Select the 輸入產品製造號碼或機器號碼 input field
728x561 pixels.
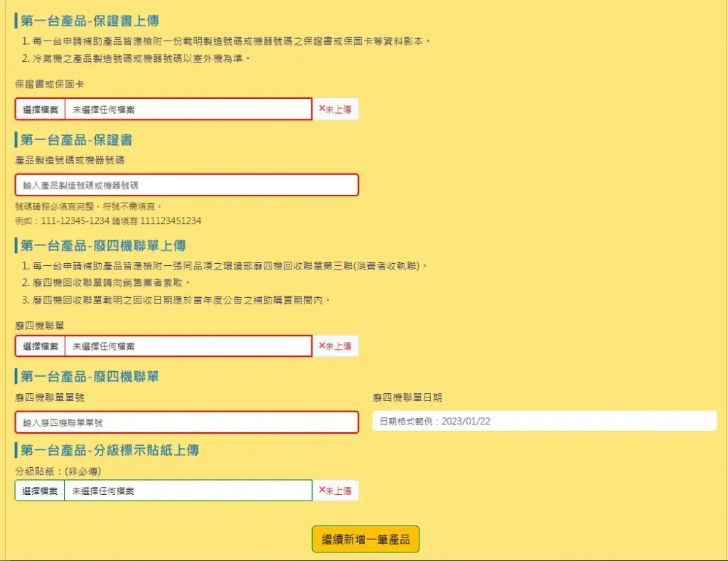coord(188,185)
